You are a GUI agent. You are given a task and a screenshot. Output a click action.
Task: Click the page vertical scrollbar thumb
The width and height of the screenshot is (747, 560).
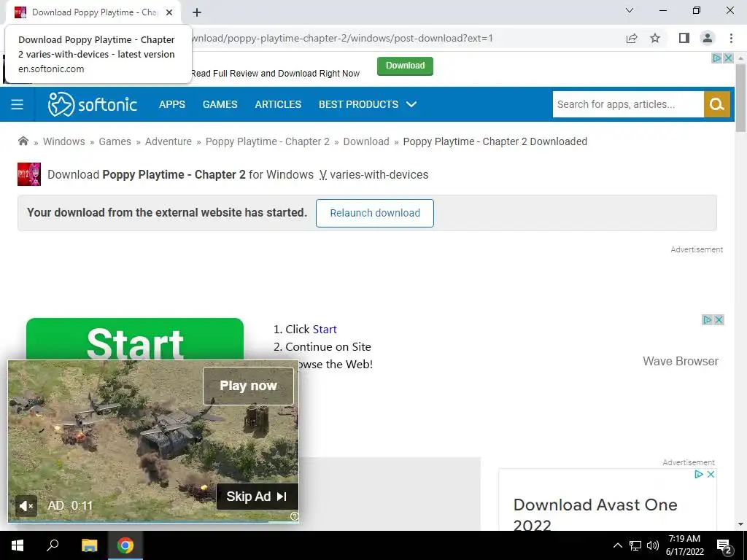pos(740,98)
